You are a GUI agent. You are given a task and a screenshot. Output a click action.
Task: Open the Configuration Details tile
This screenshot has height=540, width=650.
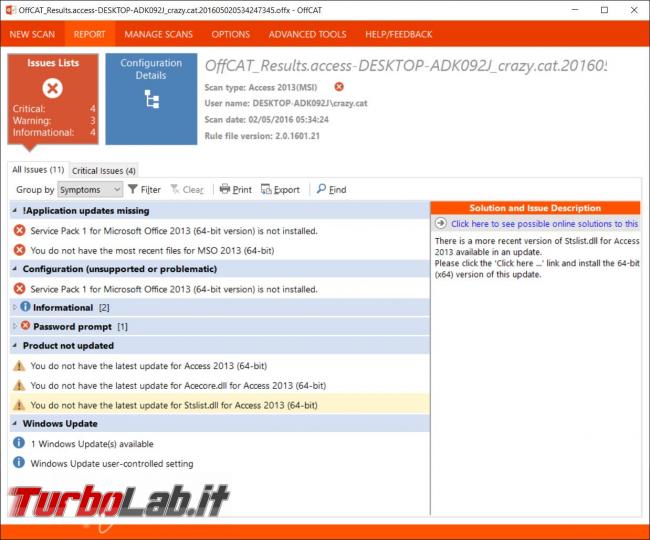151,99
